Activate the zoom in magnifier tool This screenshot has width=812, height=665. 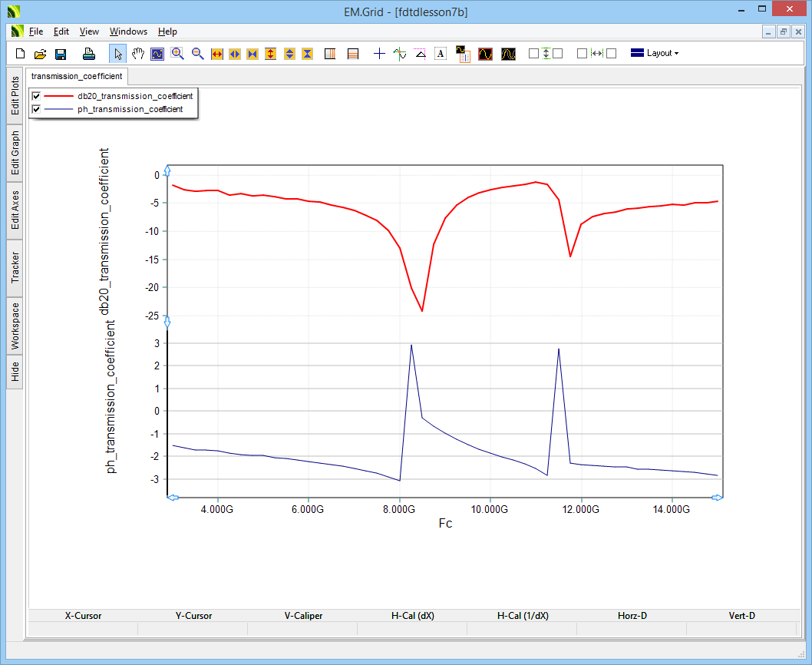(177, 54)
